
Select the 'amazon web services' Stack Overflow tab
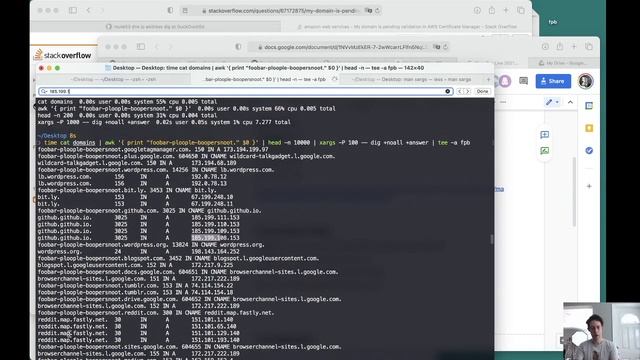(x=407, y=27)
